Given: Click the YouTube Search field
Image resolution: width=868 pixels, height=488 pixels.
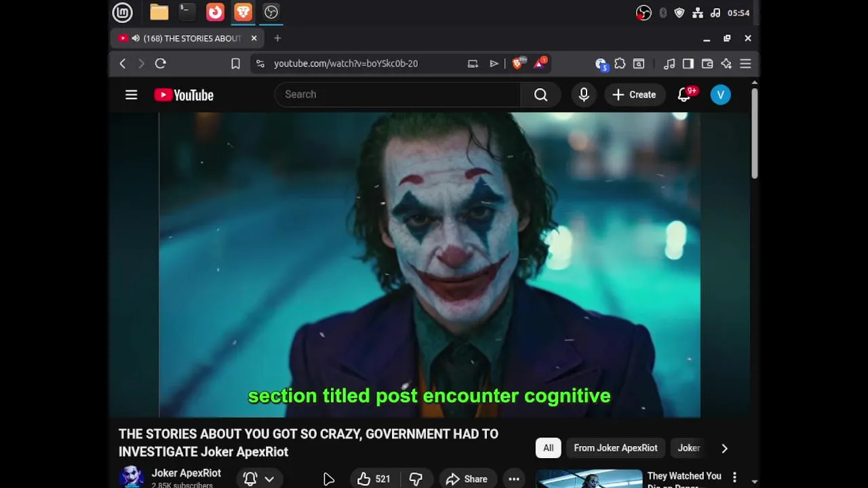Looking at the screenshot, I should point(397,94).
